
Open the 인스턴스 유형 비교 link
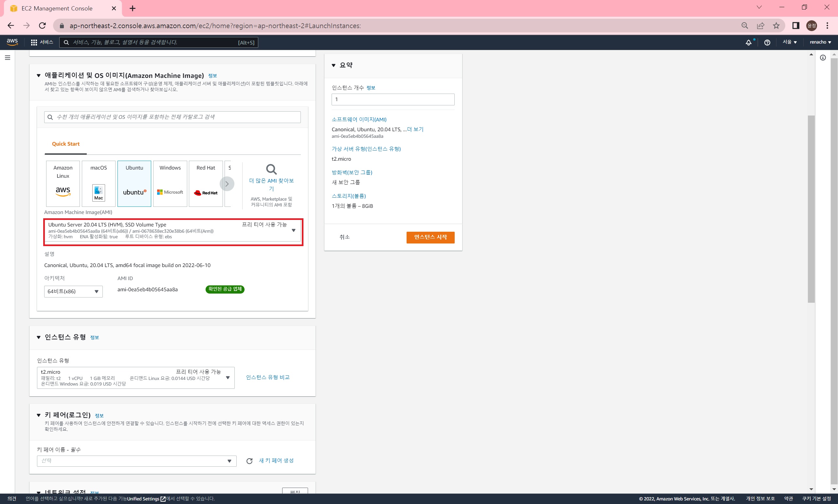[x=268, y=377]
